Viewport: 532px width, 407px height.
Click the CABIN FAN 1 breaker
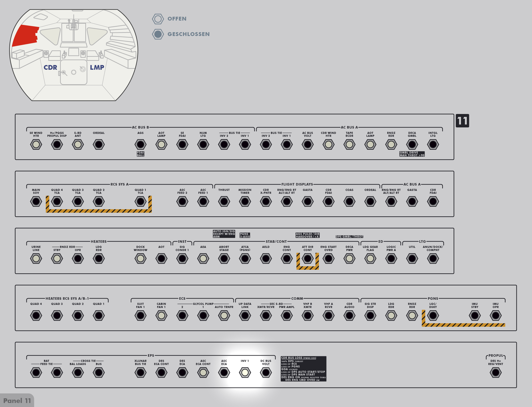click(161, 316)
